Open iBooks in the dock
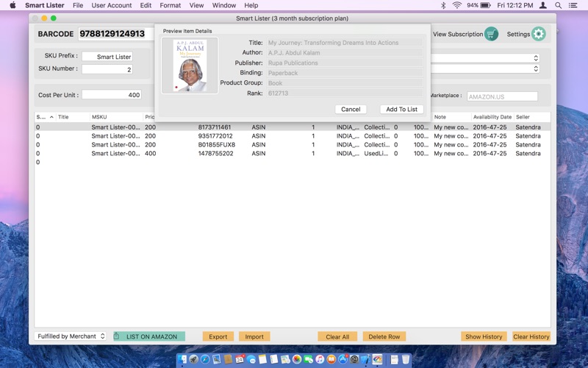The image size is (588, 368). 331,359
